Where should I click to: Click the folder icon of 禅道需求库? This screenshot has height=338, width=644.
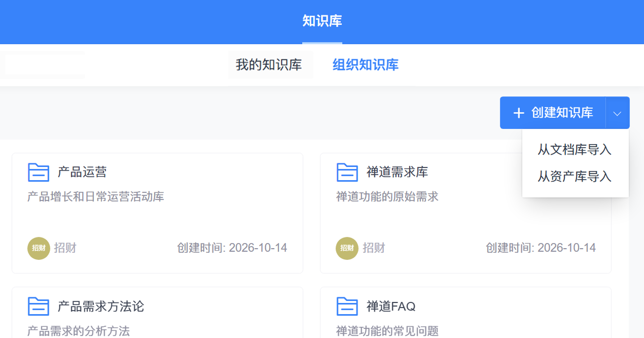coord(347,173)
